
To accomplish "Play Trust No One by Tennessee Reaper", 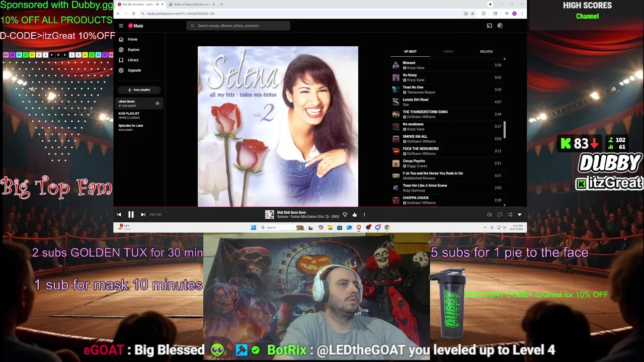I will pyautogui.click(x=447, y=89).
